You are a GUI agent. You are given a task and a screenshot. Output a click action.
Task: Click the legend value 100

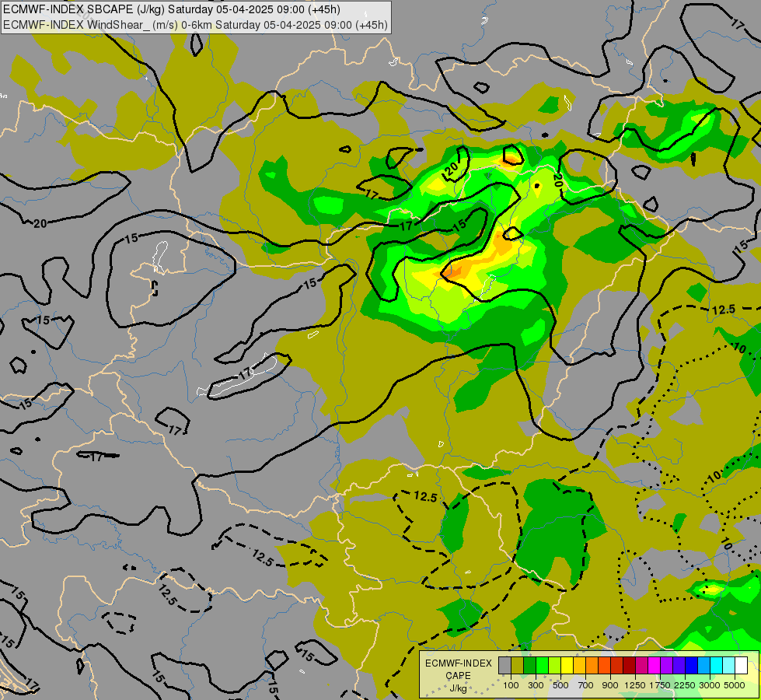(511, 685)
